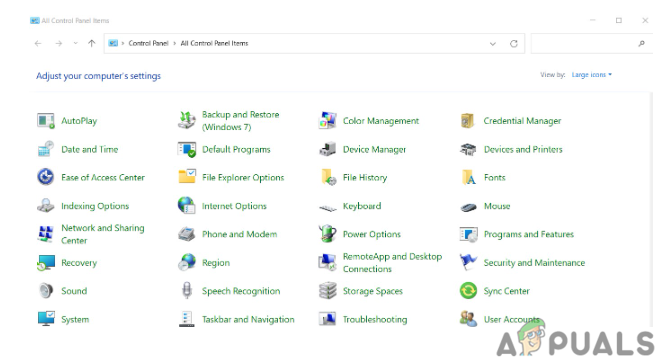The height and width of the screenshot is (363, 666).
Task: Open the Keyboard icon
Action: point(328,208)
